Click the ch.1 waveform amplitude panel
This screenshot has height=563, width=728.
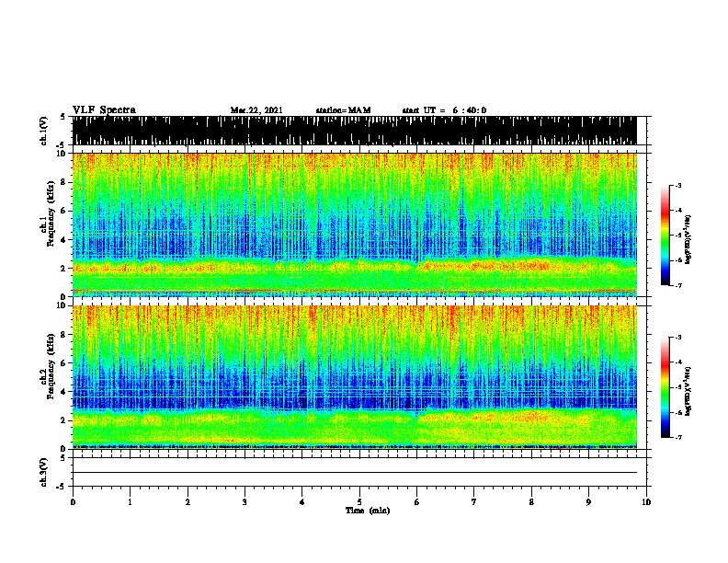354,131
